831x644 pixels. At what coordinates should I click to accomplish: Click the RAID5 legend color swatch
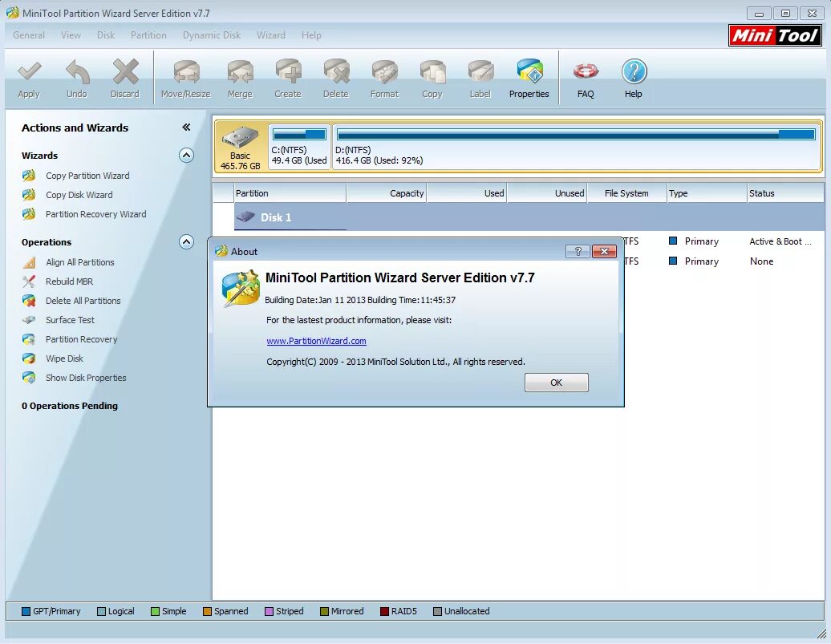pyautogui.click(x=385, y=611)
